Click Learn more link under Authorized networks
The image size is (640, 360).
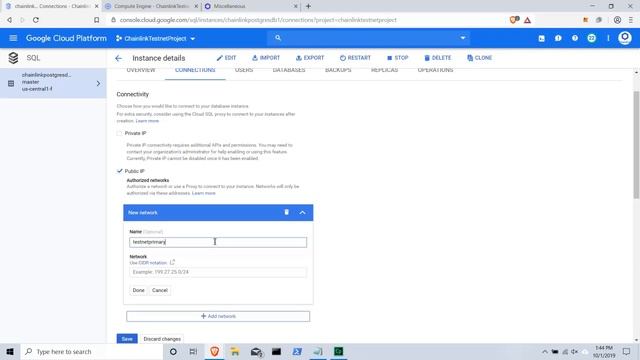coord(204,193)
